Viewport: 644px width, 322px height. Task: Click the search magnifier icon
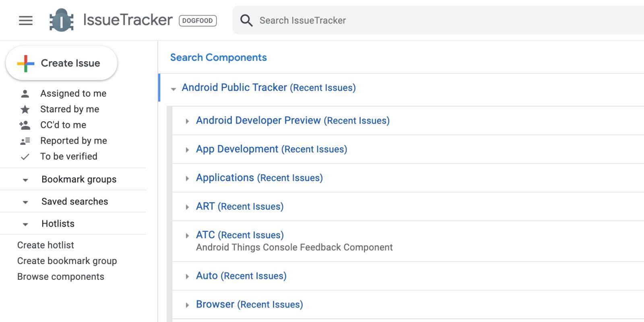[x=246, y=21]
